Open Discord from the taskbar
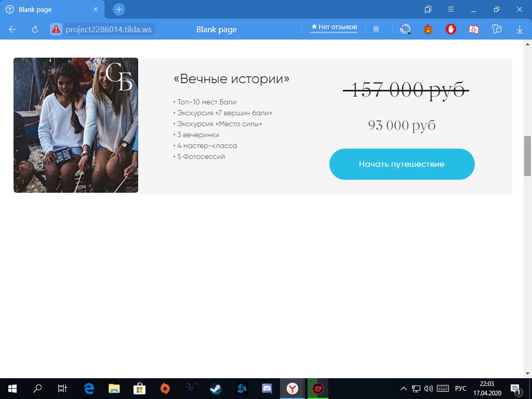Image resolution: width=532 pixels, height=399 pixels. point(267,389)
